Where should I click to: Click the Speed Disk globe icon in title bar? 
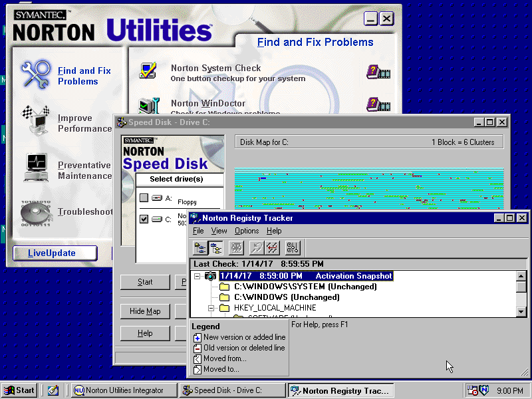coord(120,122)
